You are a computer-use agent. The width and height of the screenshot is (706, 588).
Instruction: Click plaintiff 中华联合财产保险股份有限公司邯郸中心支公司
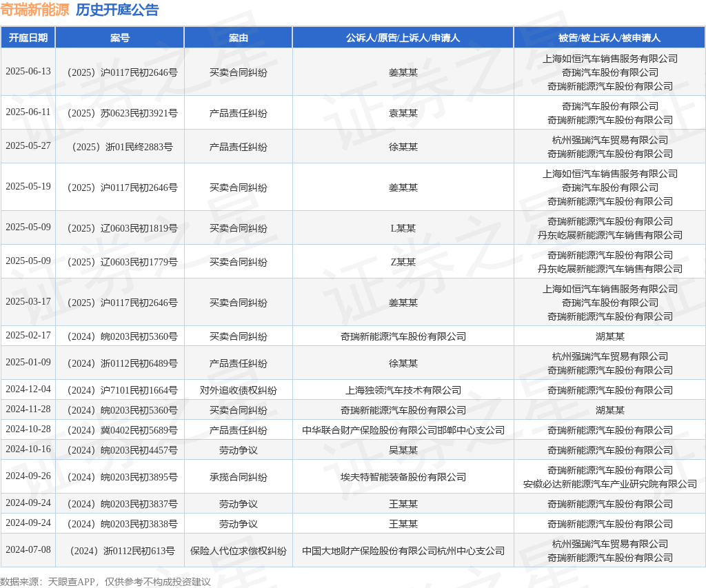coord(403,430)
